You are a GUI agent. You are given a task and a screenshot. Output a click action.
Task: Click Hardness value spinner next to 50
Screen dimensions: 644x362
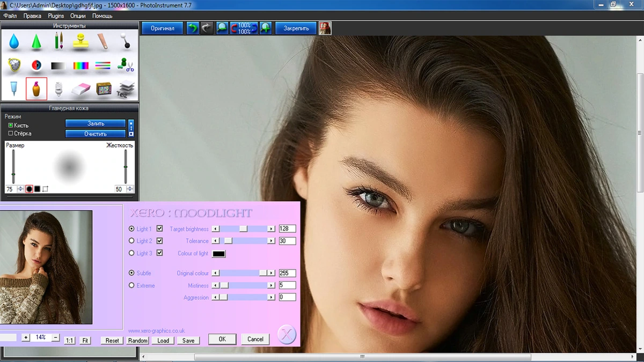[x=129, y=189]
